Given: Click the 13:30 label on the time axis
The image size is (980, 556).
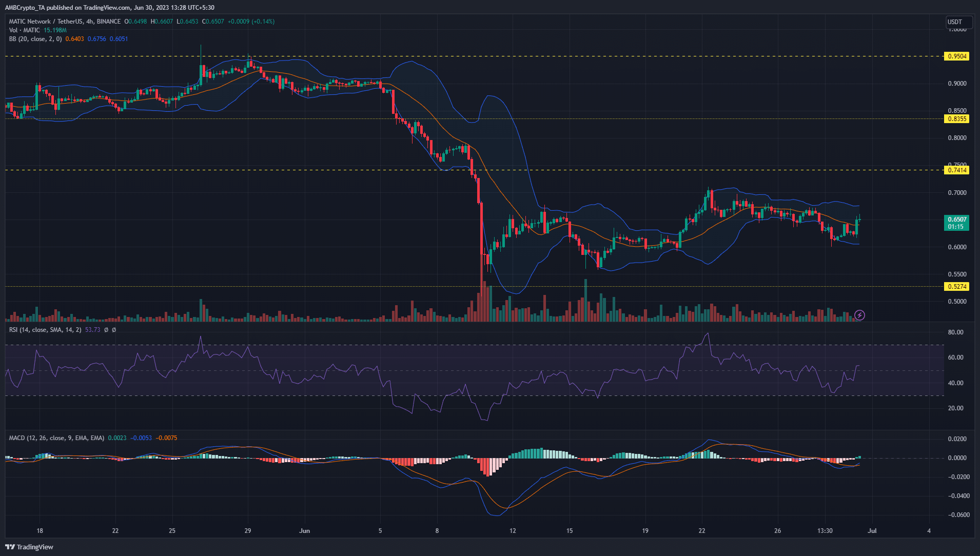Looking at the screenshot, I should 825,531.
